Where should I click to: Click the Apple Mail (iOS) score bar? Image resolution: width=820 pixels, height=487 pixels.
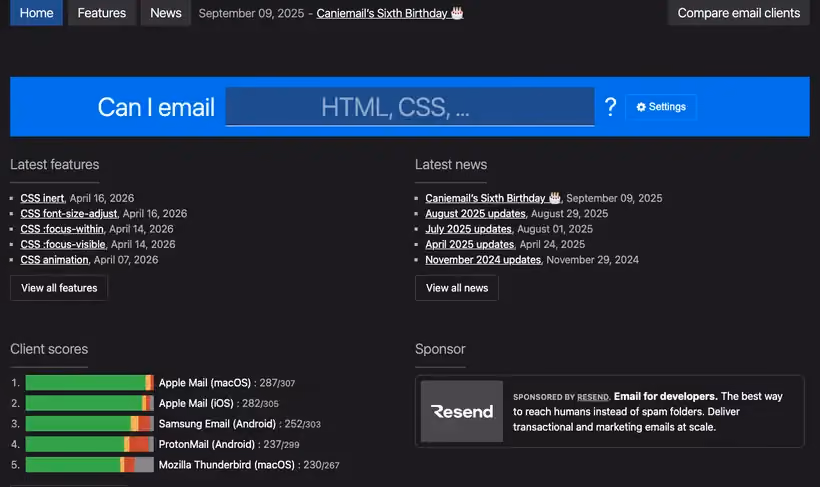89,403
